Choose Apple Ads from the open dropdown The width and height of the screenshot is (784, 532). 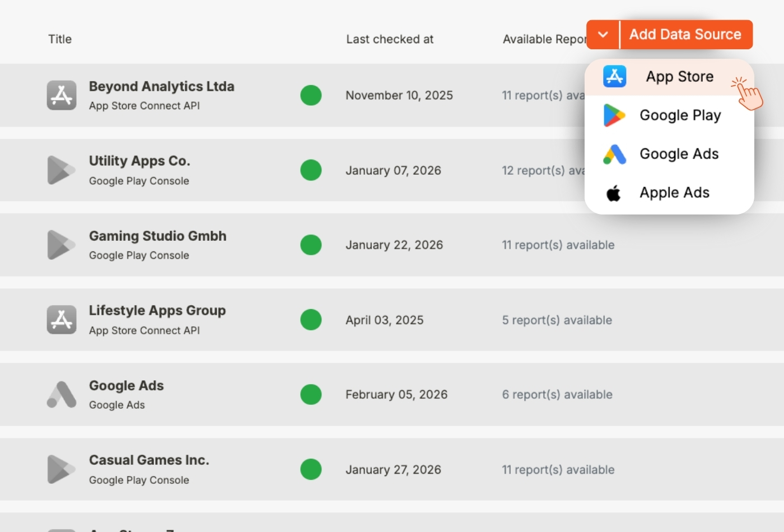tap(674, 192)
